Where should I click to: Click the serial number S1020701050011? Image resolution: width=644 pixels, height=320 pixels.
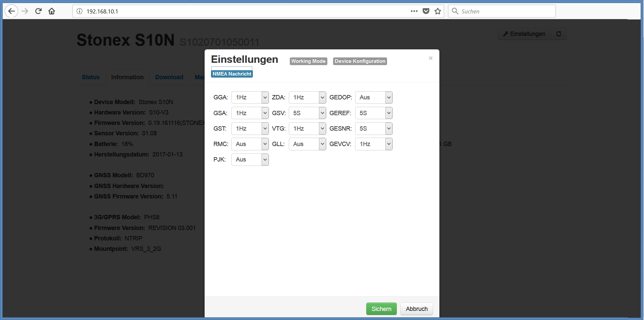click(220, 42)
